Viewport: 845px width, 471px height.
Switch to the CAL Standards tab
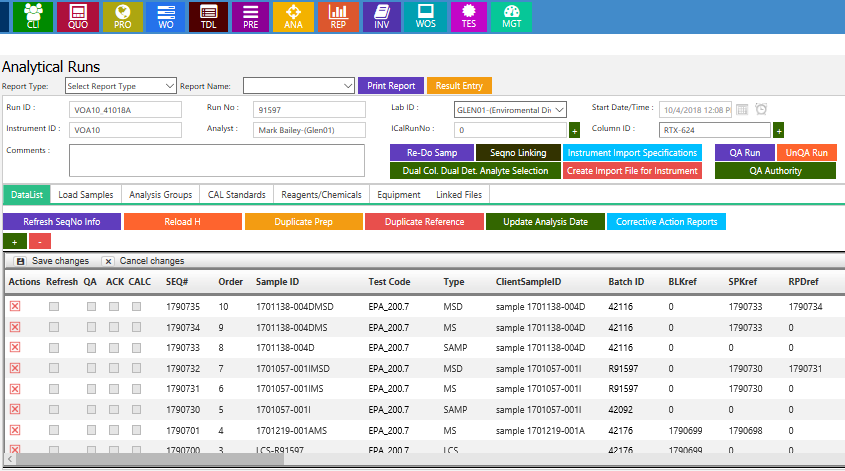(237, 195)
